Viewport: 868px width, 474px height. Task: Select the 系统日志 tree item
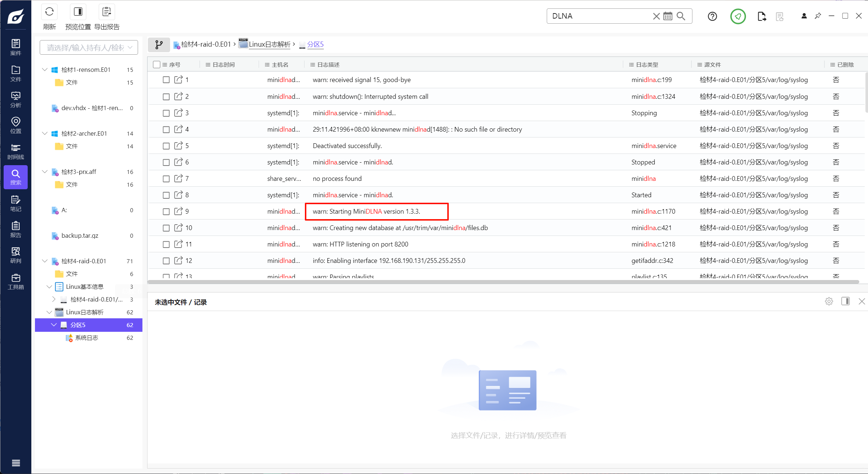pyautogui.click(x=86, y=338)
